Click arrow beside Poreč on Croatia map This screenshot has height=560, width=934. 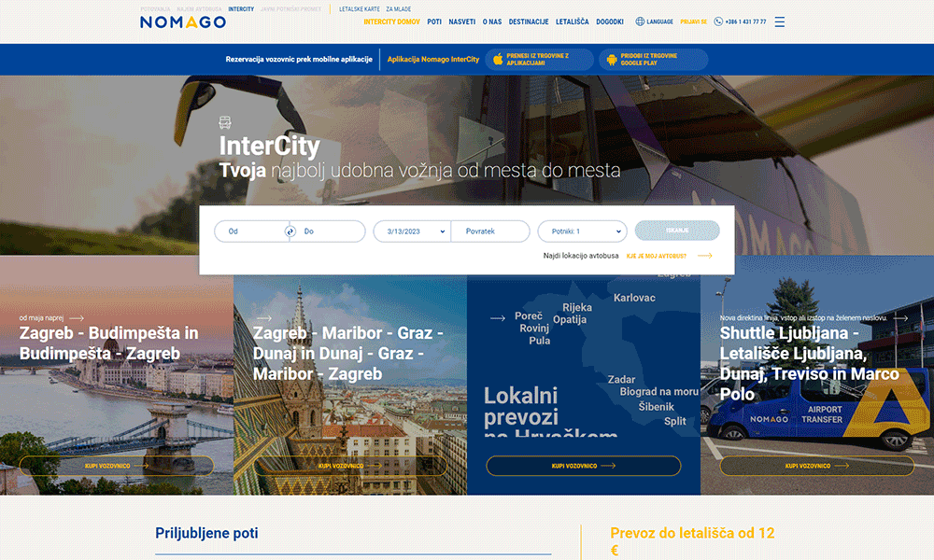tap(498, 318)
